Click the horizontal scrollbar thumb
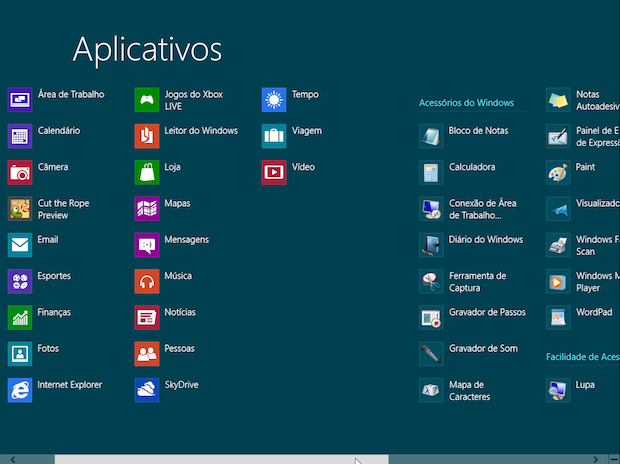The height and width of the screenshot is (464, 620). [x=220, y=459]
